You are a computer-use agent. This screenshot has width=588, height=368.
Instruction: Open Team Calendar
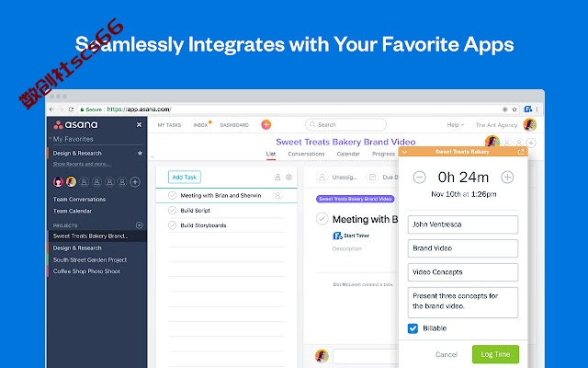point(73,211)
